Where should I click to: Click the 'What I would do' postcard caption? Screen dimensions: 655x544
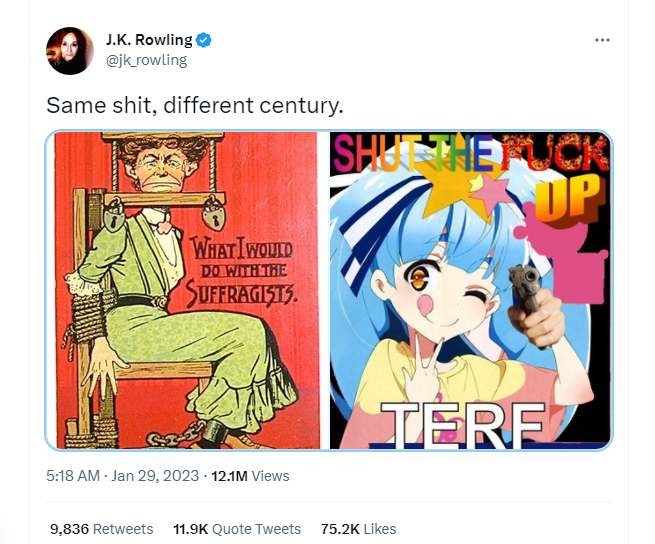point(241,270)
